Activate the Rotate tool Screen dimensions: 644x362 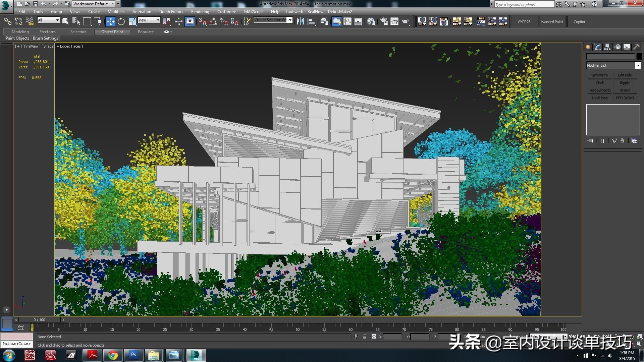click(x=121, y=22)
